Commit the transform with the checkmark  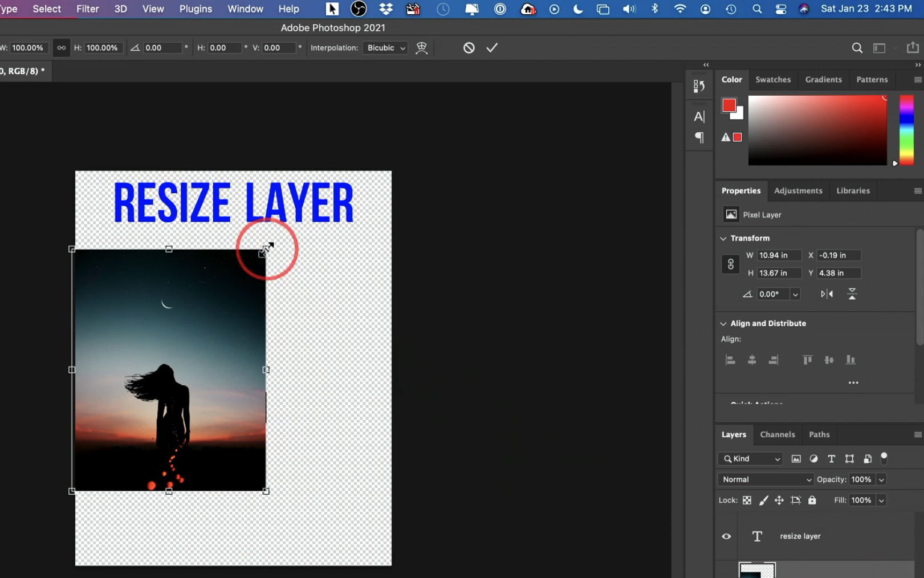492,48
